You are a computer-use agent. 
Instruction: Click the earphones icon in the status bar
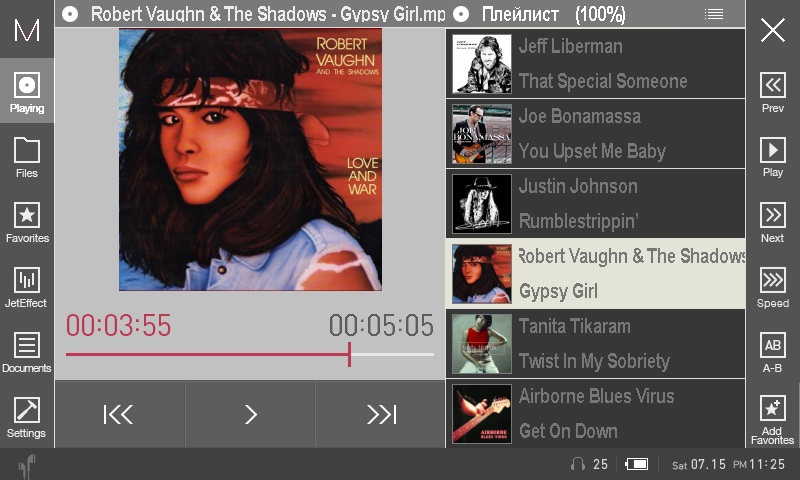[27, 466]
